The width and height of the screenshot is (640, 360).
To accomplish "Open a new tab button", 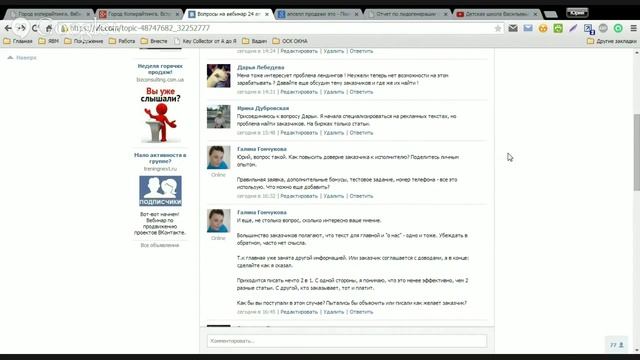I will tap(551, 14).
